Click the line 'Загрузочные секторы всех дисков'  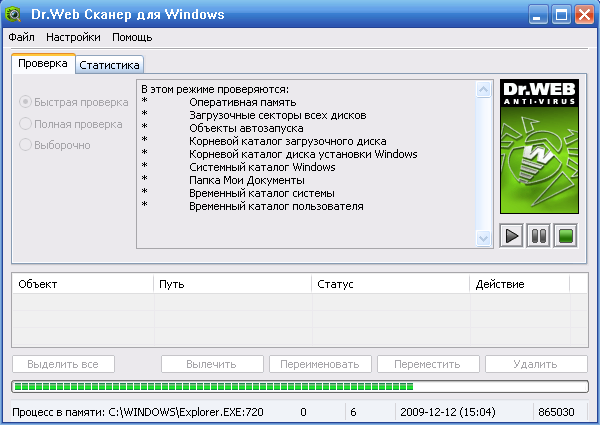[278, 116]
